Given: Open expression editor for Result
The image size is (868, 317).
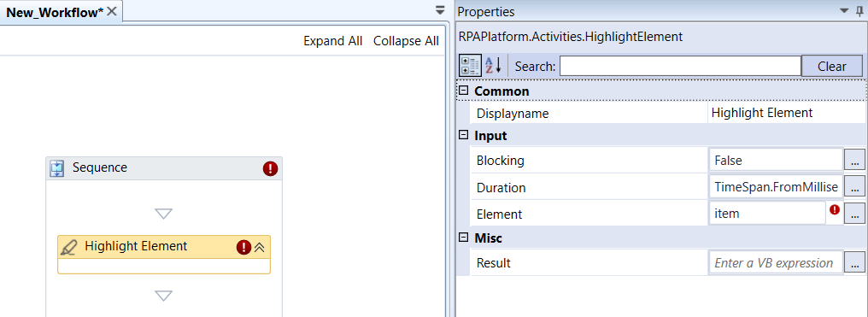Looking at the screenshot, I should point(854,263).
